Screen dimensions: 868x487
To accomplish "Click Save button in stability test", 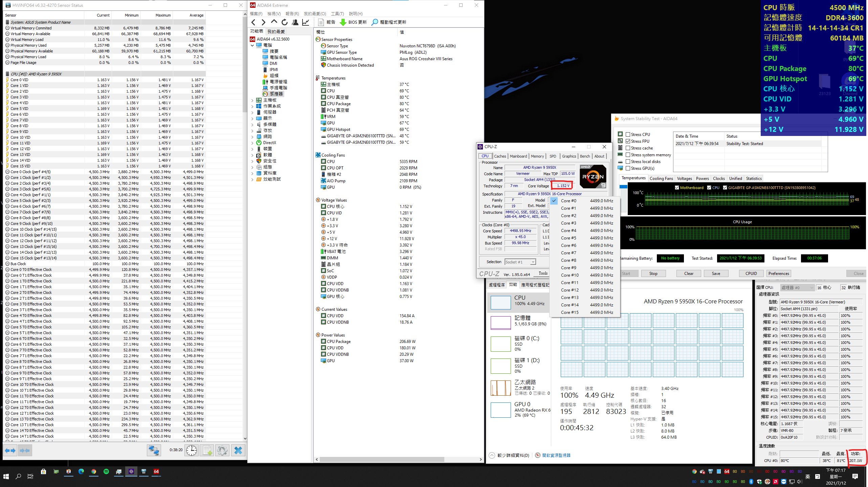I will pos(716,273).
